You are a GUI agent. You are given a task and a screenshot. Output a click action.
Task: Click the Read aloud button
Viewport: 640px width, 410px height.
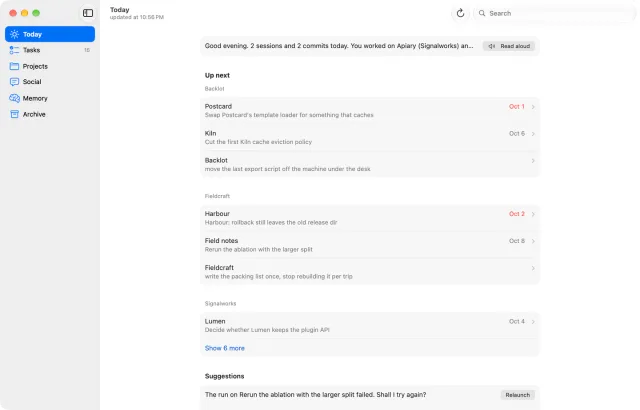click(x=509, y=46)
